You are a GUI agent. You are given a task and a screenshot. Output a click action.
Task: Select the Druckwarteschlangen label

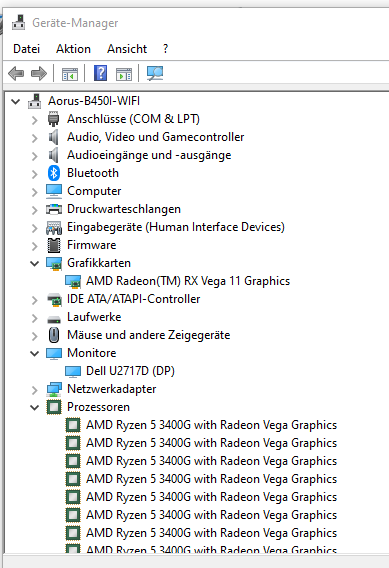(x=124, y=209)
